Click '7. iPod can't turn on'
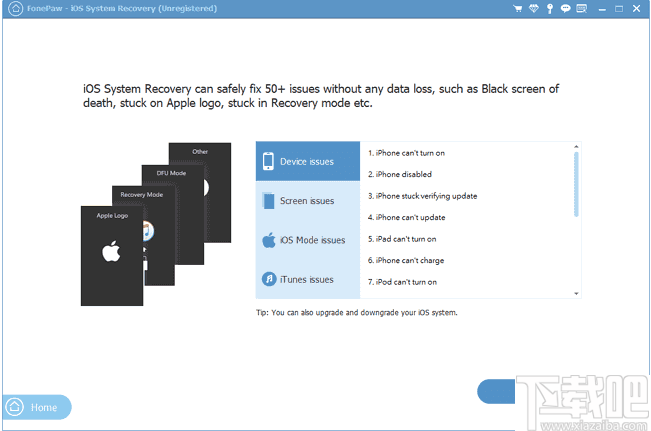Image resolution: width=651 pixels, height=431 pixels. [x=402, y=282]
